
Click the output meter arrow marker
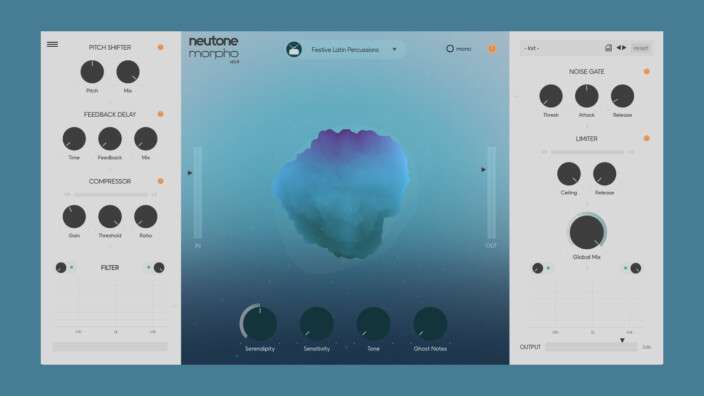(x=484, y=170)
